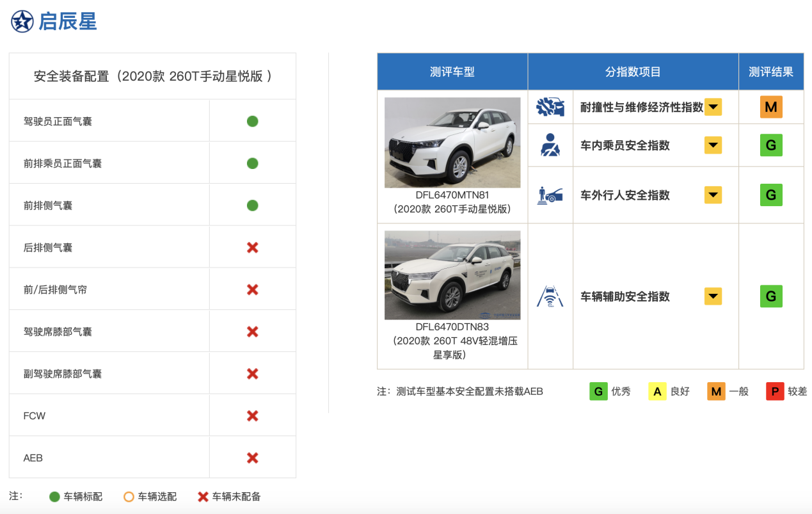Select 车外行人安全指数 label
812x514 pixels.
[625, 195]
